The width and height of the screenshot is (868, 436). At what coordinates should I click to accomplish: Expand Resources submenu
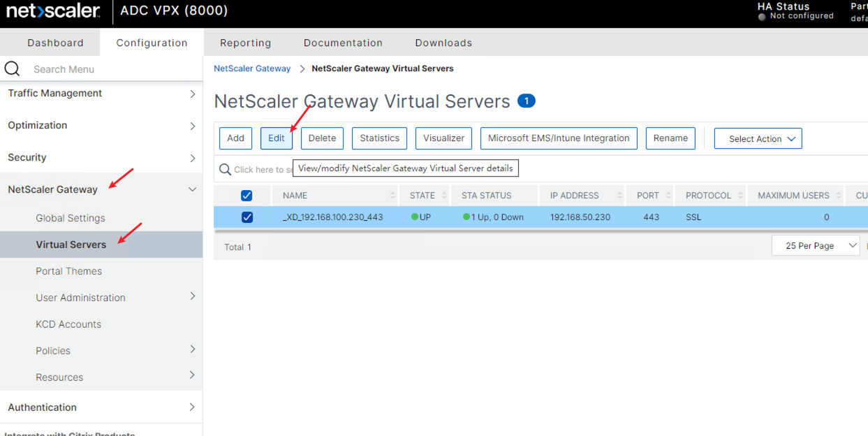tap(193, 375)
